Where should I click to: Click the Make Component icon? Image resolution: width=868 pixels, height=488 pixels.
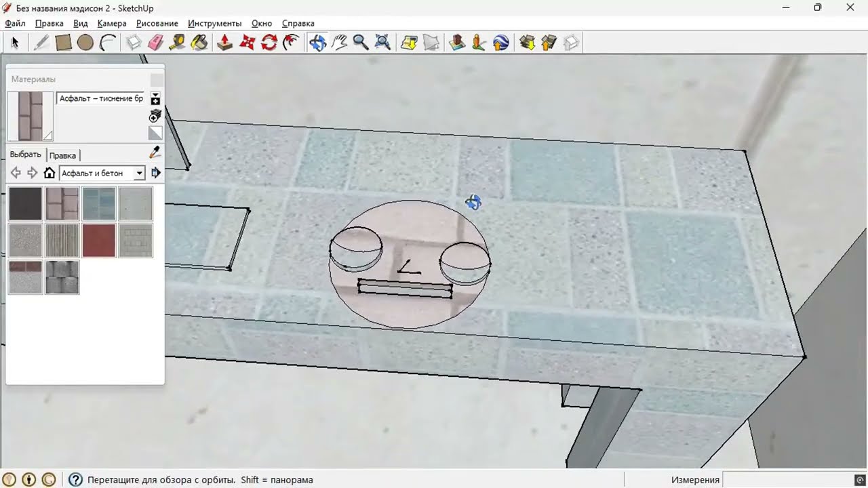click(x=134, y=43)
